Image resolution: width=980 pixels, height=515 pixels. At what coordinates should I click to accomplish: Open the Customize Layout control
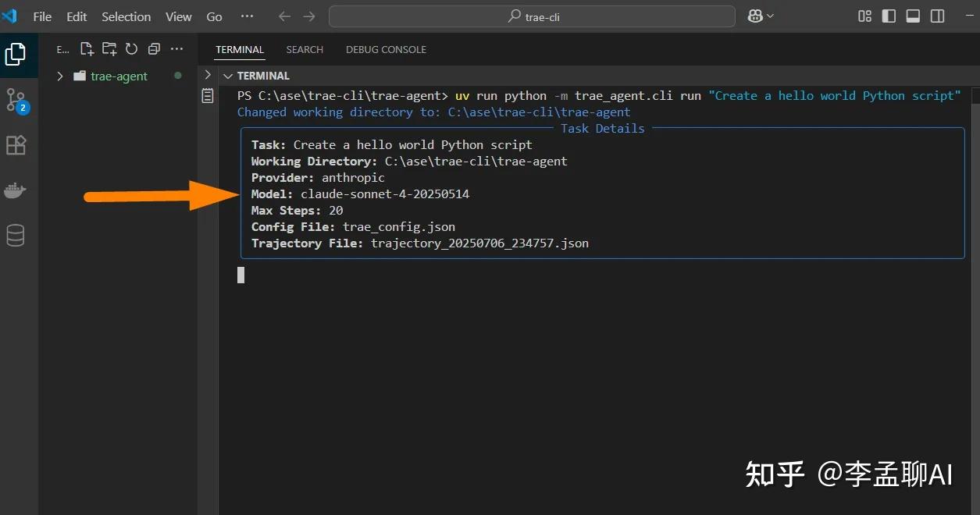click(x=864, y=16)
